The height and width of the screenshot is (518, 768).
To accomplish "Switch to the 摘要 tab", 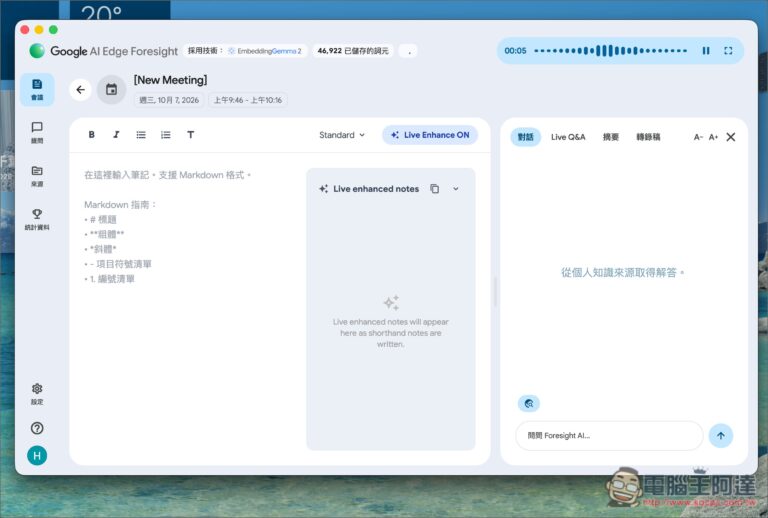I will (611, 137).
